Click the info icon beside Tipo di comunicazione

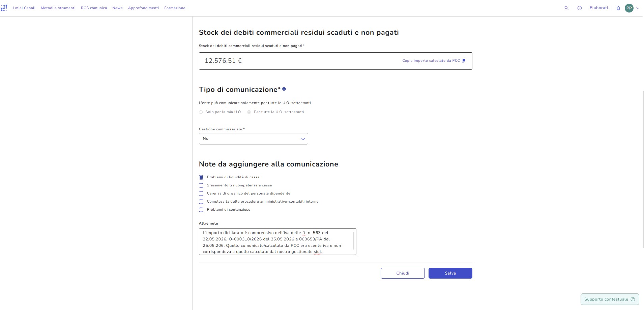coord(284,89)
